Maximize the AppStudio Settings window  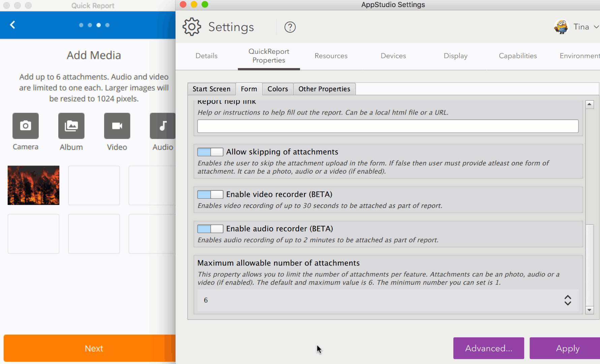[x=205, y=4]
